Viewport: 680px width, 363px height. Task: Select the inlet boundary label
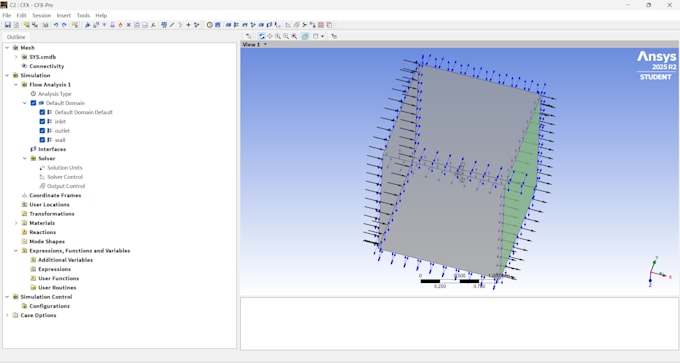[x=60, y=121]
